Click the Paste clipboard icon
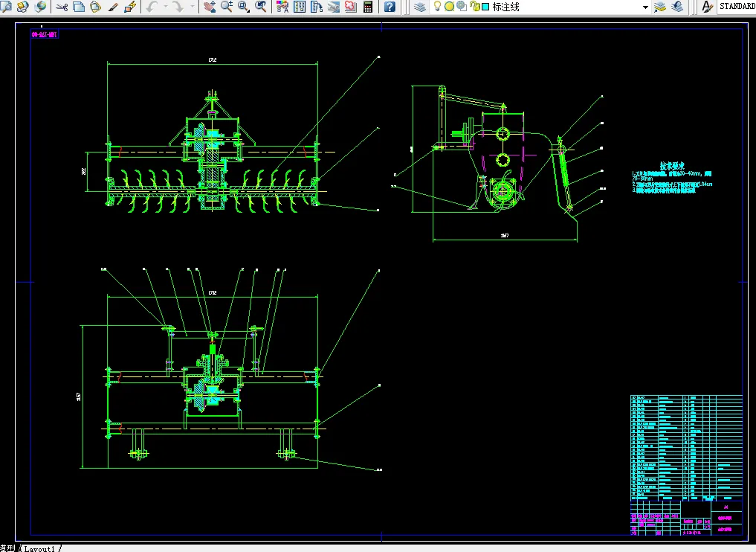The width and height of the screenshot is (756, 552). tap(95, 7)
